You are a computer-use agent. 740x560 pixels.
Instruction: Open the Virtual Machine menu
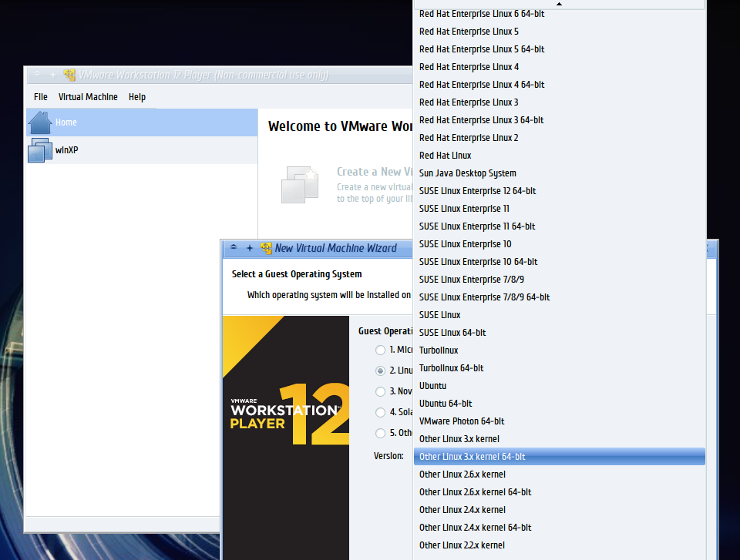(x=88, y=97)
